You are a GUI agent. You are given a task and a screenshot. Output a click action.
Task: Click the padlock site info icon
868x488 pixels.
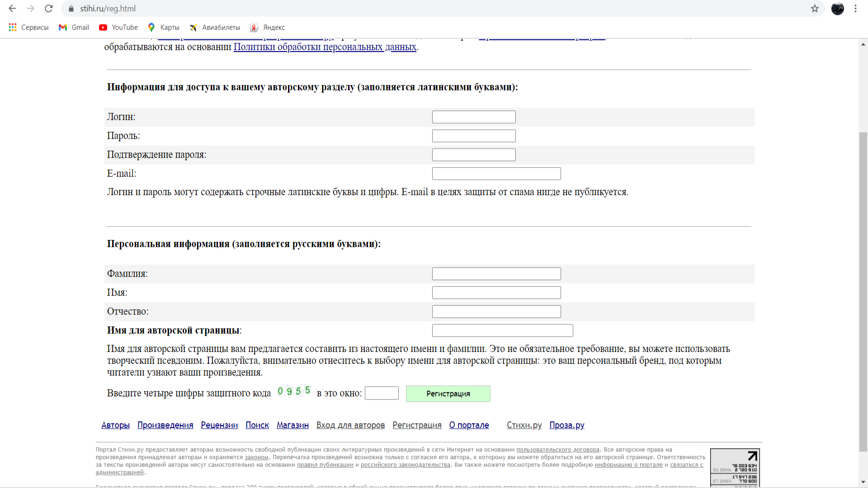[71, 9]
